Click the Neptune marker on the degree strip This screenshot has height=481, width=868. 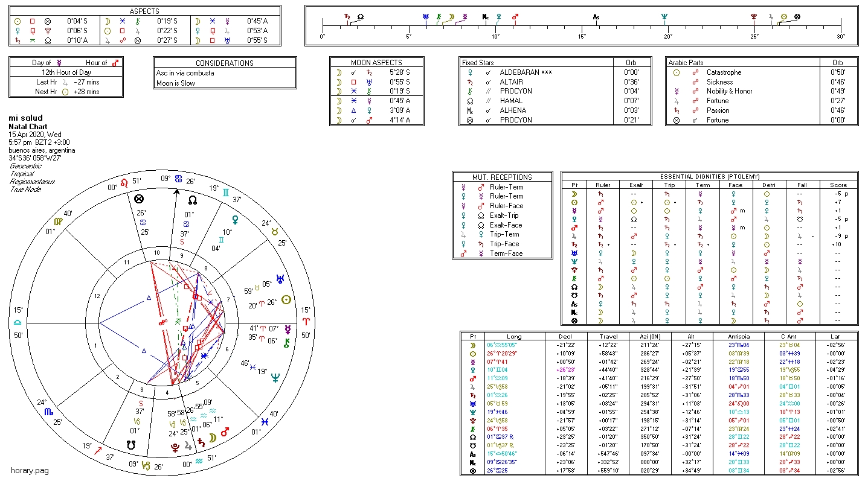click(x=664, y=17)
